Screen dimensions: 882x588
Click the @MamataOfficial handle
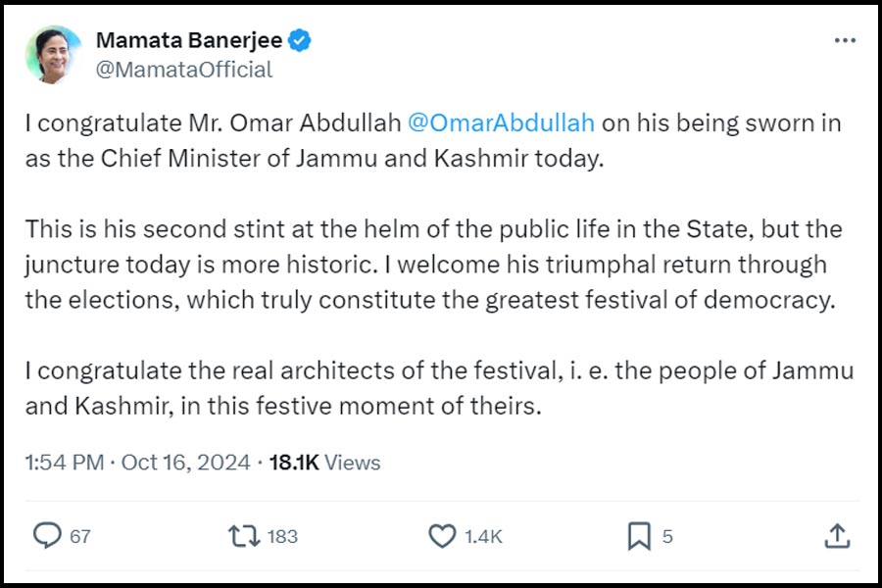tap(184, 70)
